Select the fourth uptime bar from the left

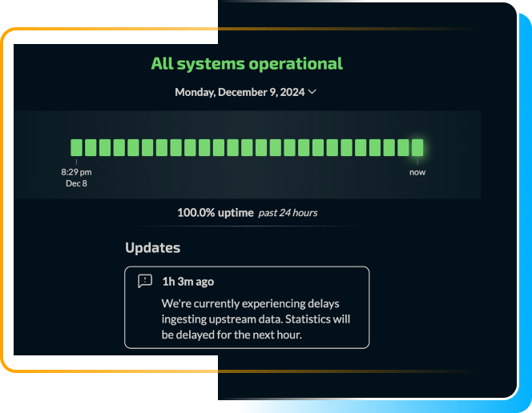click(119, 147)
